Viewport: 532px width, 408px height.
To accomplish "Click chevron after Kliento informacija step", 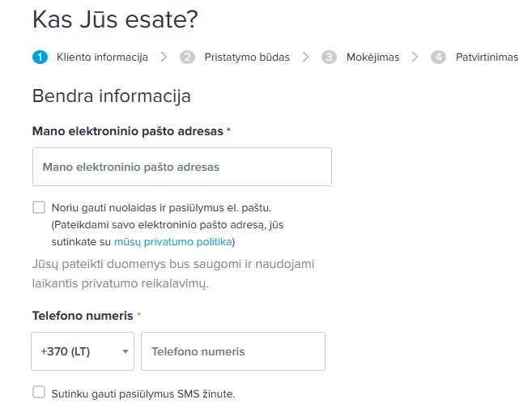I will coord(164,57).
